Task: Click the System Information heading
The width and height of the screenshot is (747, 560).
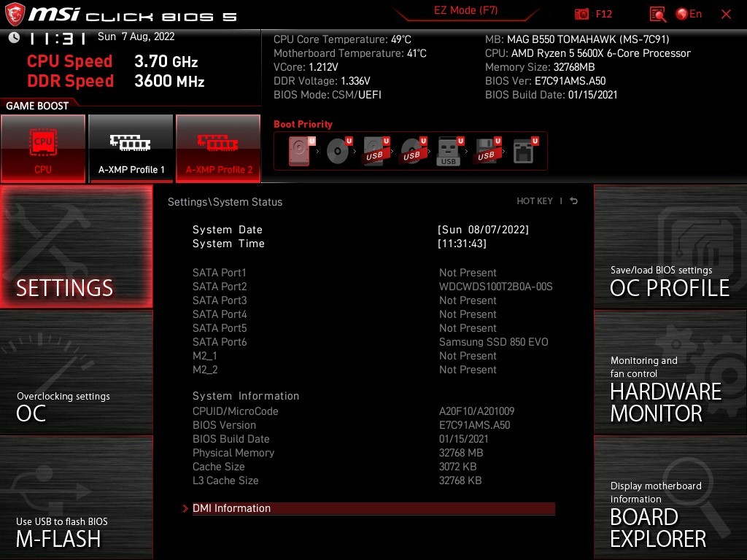Action: [x=246, y=396]
